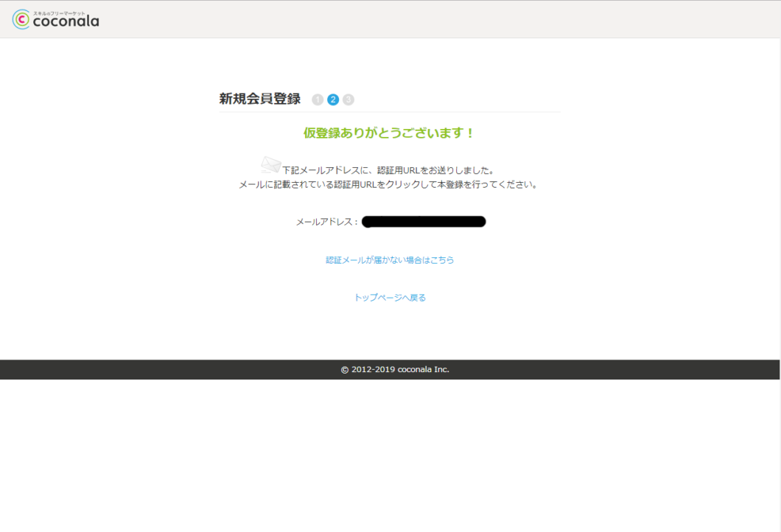Click the blank white area below footer

pyautogui.click(x=390, y=457)
